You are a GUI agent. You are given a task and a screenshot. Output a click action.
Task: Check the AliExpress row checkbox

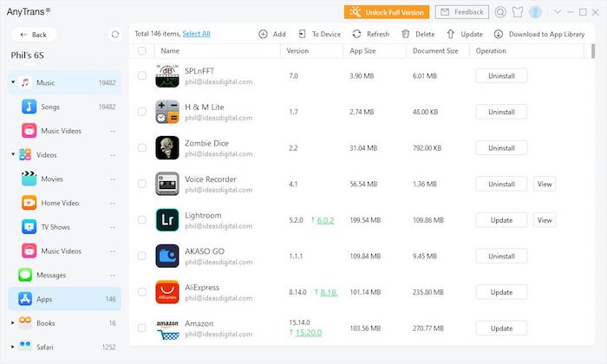[142, 292]
